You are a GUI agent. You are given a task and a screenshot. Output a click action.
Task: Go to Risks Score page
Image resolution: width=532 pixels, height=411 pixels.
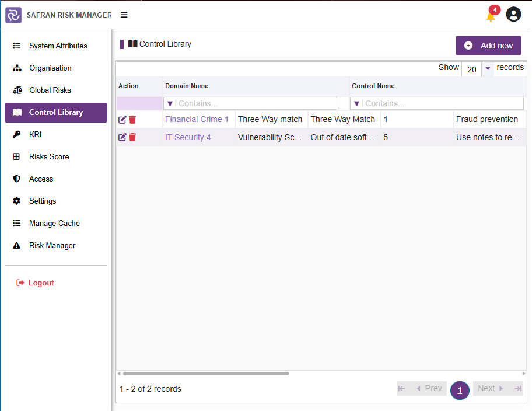[x=56, y=156]
